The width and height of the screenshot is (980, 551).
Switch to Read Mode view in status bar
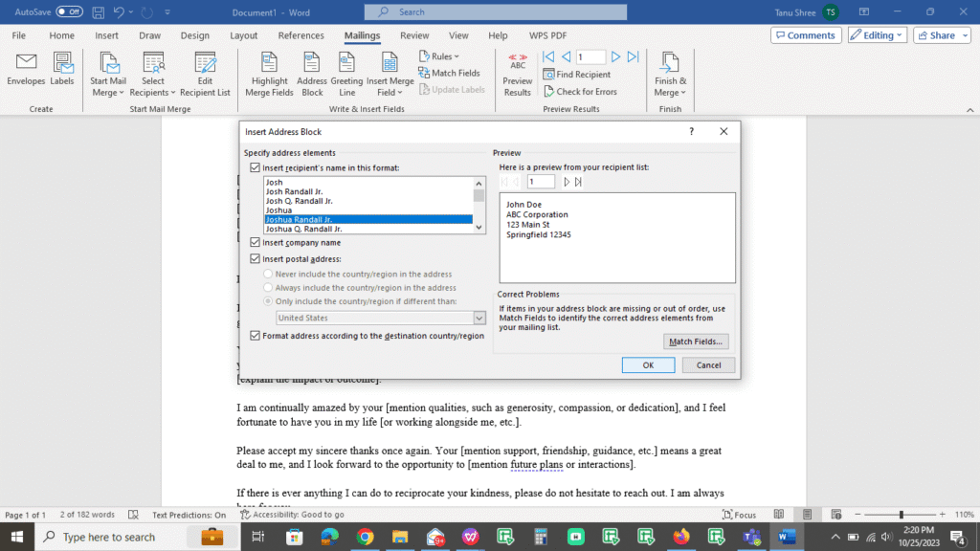779,514
